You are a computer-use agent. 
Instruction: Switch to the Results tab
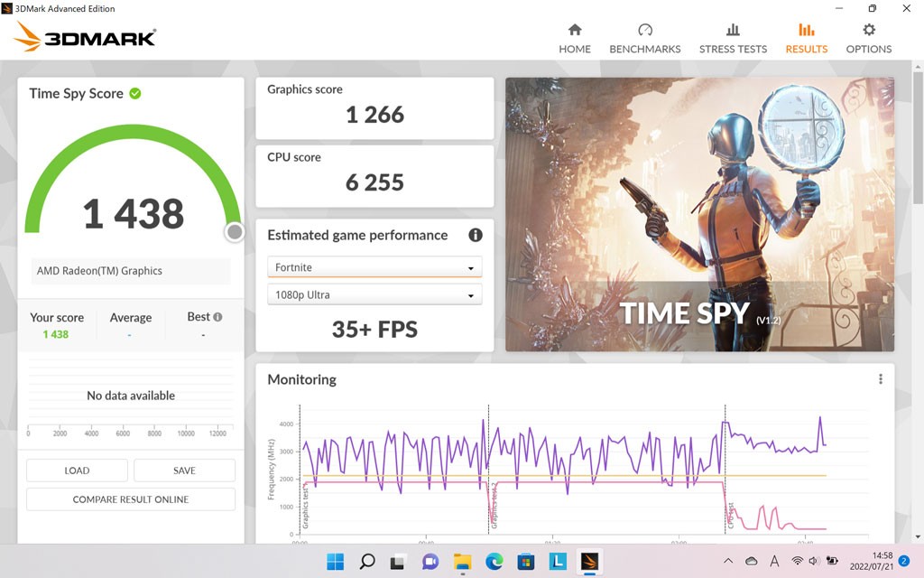pyautogui.click(x=806, y=38)
